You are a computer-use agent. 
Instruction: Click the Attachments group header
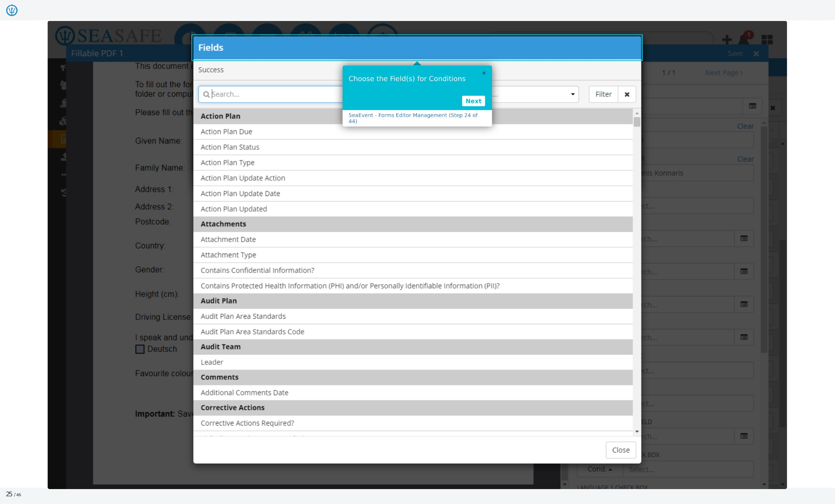tap(413, 224)
